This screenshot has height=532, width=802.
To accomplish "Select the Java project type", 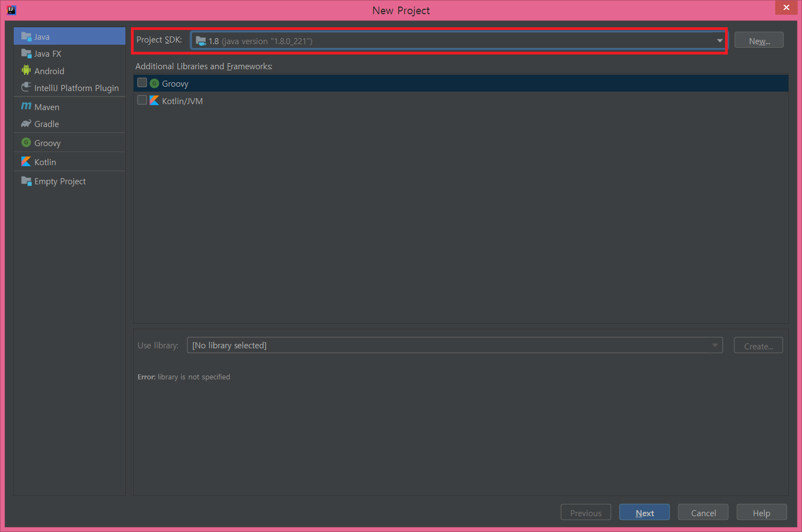I will tap(69, 37).
